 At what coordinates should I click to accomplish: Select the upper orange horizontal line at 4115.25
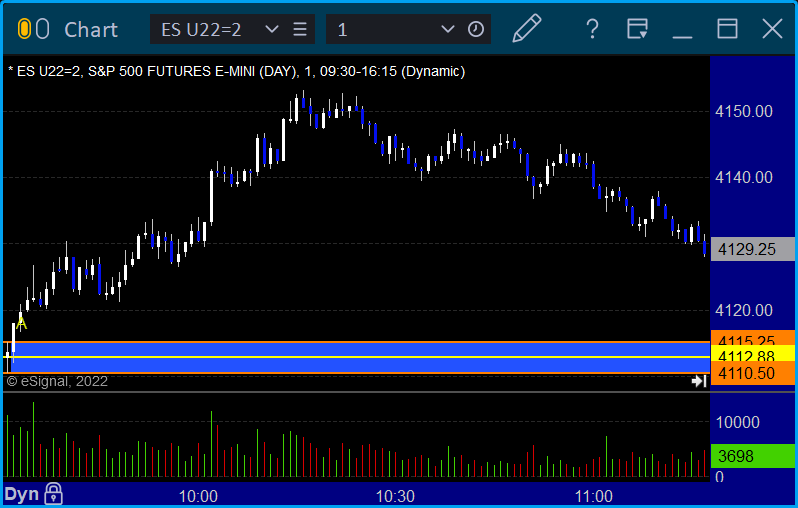tap(356, 342)
